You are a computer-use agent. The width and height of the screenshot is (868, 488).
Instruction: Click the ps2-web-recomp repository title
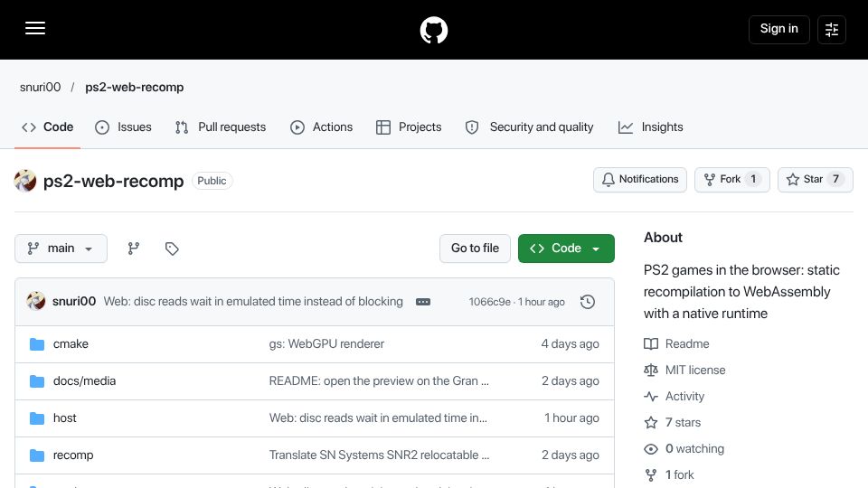pyautogui.click(x=114, y=181)
